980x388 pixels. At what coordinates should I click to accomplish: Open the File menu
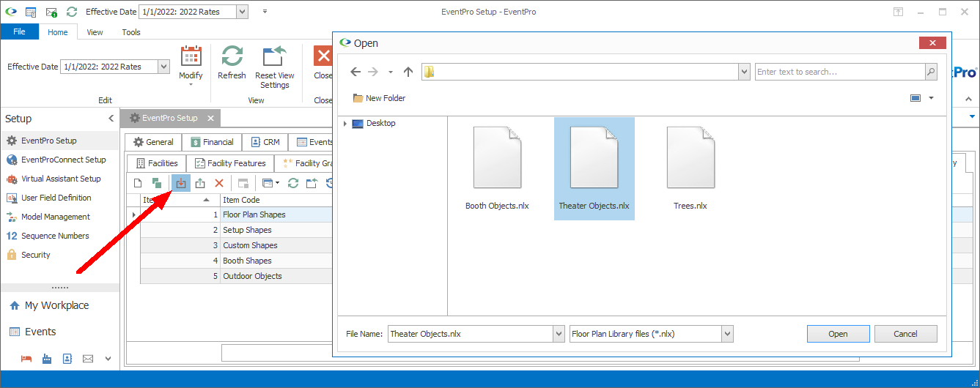point(20,32)
